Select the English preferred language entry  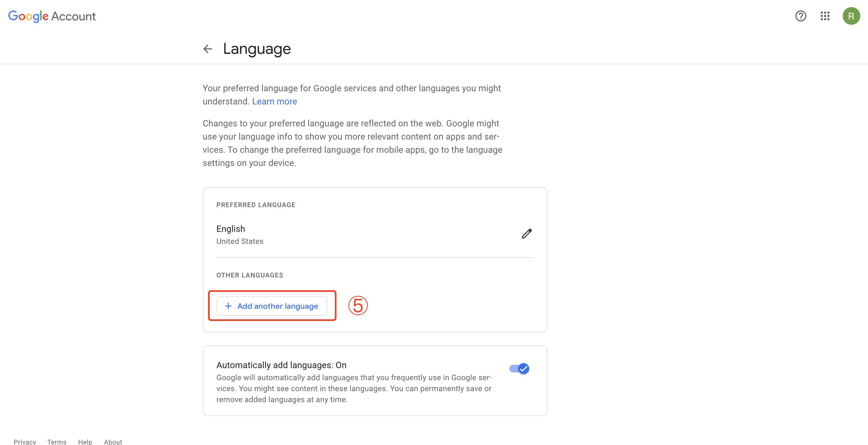click(x=230, y=229)
